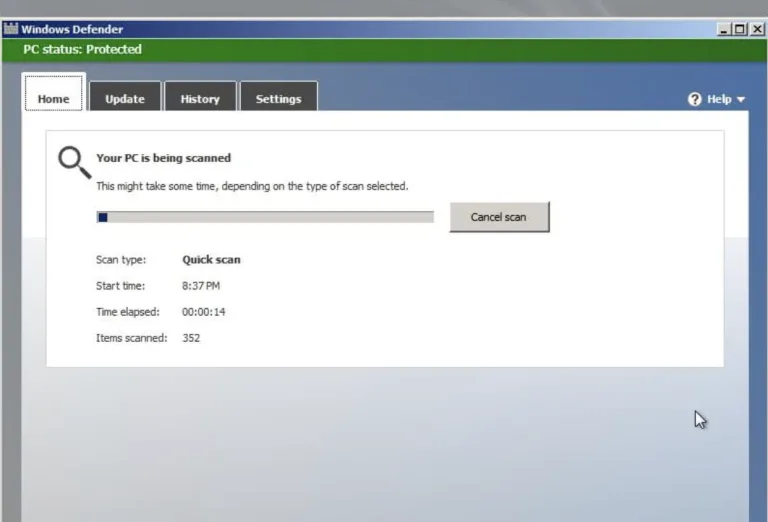Viewport: 768px width, 522px height.
Task: Click the Cancel scan button
Action: click(499, 217)
